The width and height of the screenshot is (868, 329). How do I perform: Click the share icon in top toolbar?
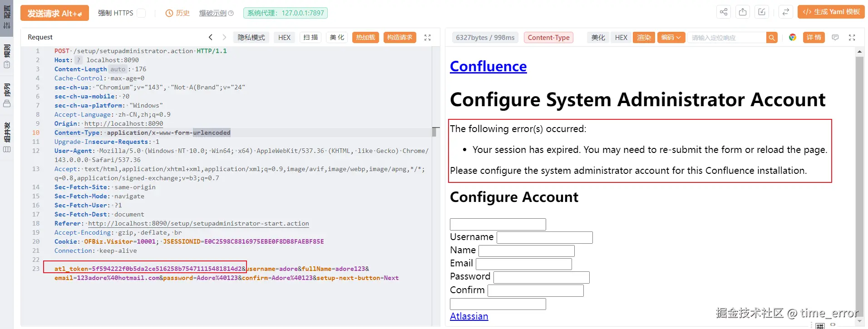click(724, 12)
